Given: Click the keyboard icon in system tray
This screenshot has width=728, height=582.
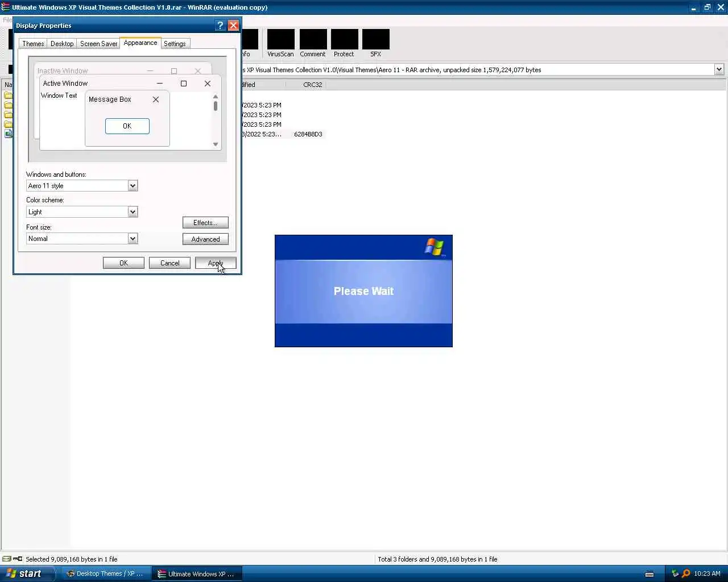Looking at the screenshot, I should (650, 574).
